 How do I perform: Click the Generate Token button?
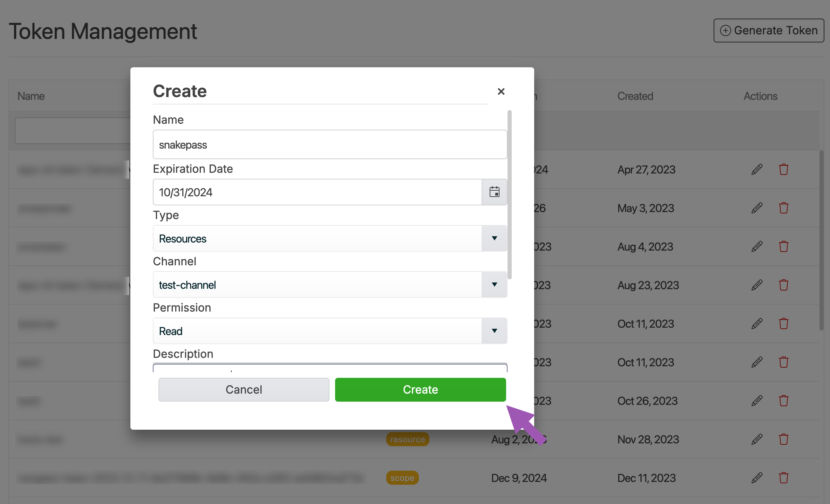point(769,30)
